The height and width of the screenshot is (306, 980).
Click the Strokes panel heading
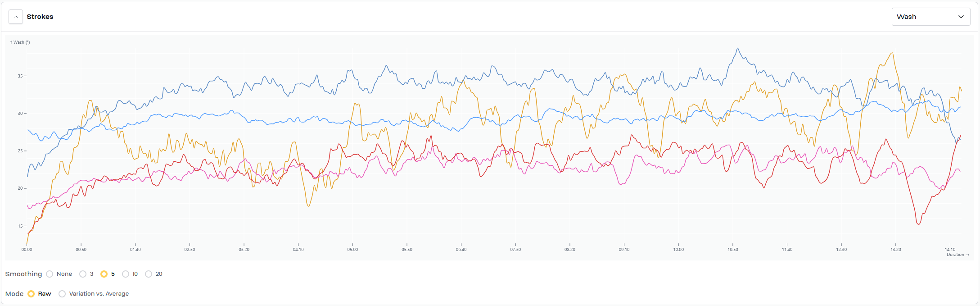pos(40,17)
